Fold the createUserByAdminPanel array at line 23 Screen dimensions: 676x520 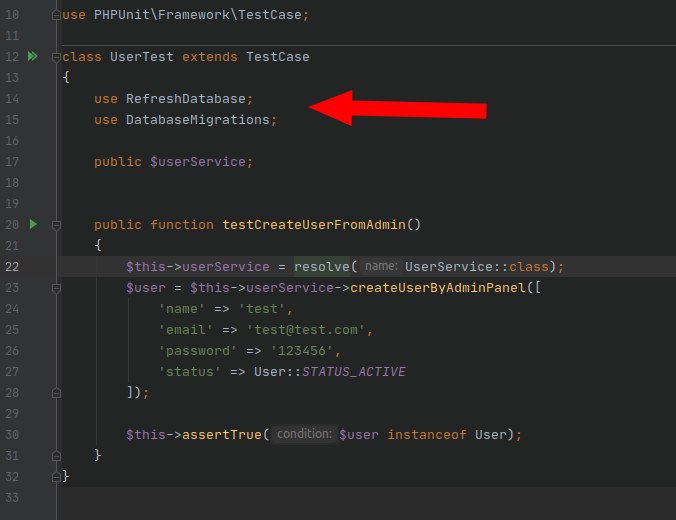56,288
